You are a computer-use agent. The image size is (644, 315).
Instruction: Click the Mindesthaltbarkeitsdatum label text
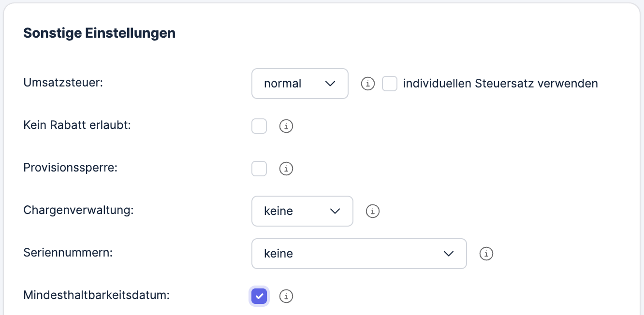pos(96,295)
